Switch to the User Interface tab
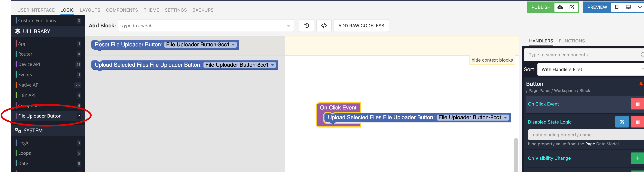The width and height of the screenshot is (644, 172). point(36,10)
